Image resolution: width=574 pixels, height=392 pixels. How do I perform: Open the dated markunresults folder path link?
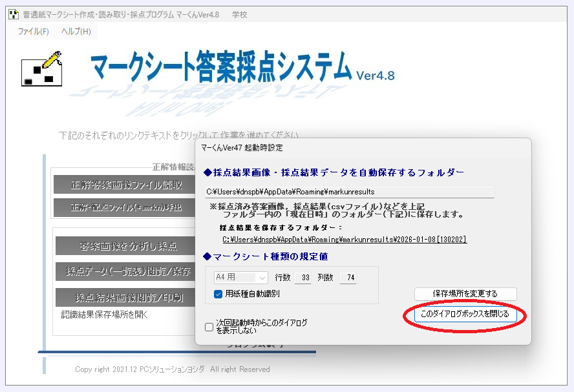coord(345,239)
